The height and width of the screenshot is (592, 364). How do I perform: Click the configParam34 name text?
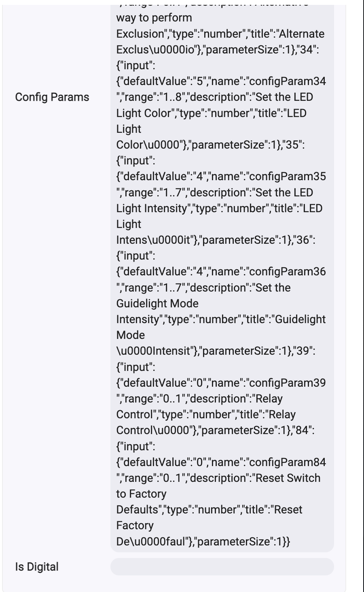[x=288, y=81]
